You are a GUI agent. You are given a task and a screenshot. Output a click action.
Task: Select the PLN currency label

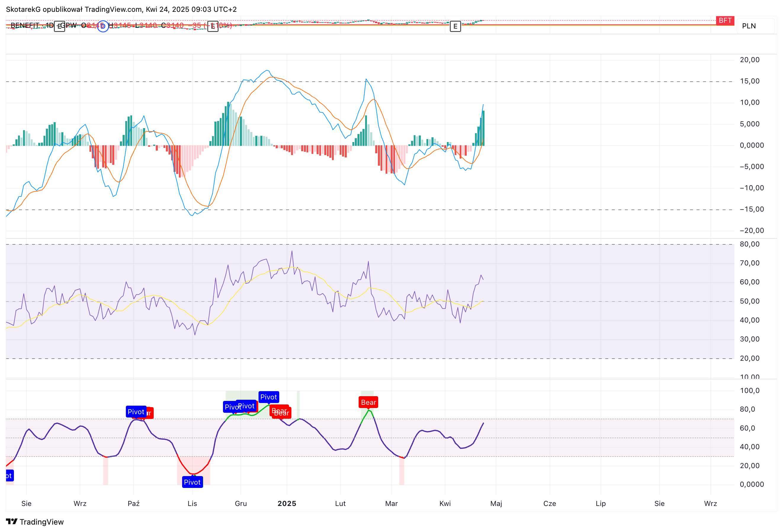click(749, 26)
